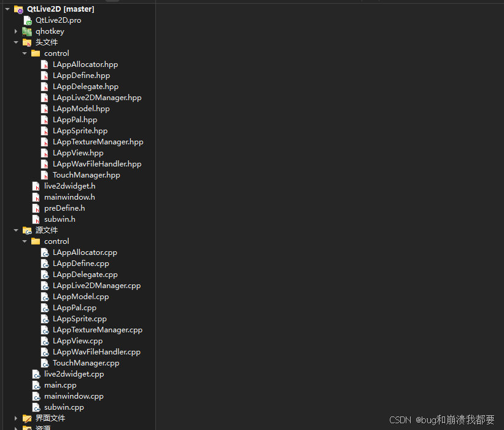Click the cpp icon of LAppPal.cpp

pos(45,308)
